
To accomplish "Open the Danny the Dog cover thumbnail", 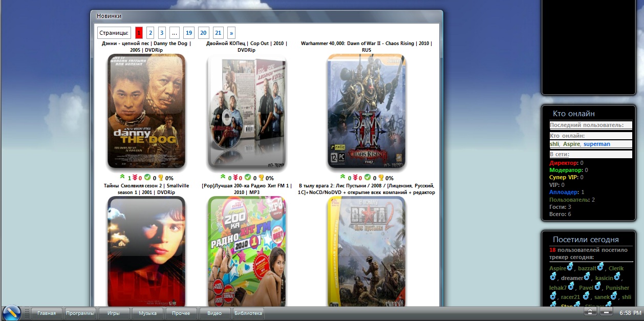I will 146,111.
